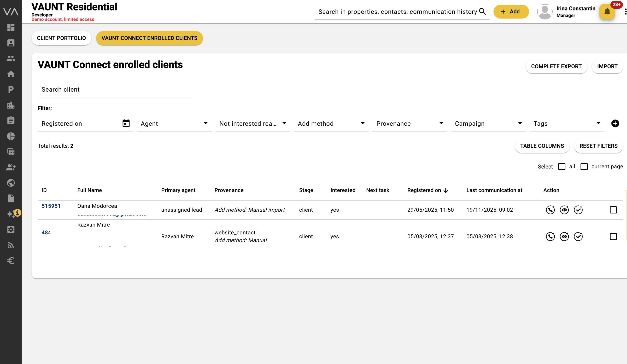The width and height of the screenshot is (627, 364).
Task: Add task checkmark for Oana Modorcea
Action: tap(578, 210)
